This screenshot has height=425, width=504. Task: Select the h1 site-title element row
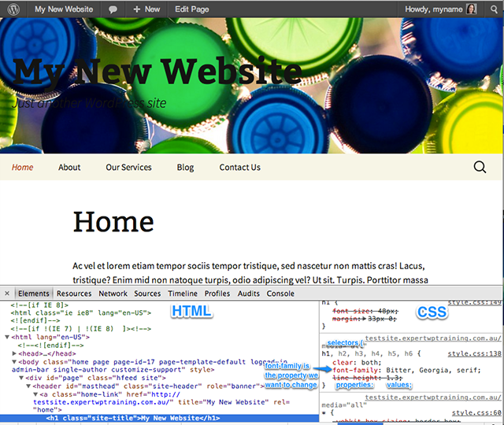159,418
